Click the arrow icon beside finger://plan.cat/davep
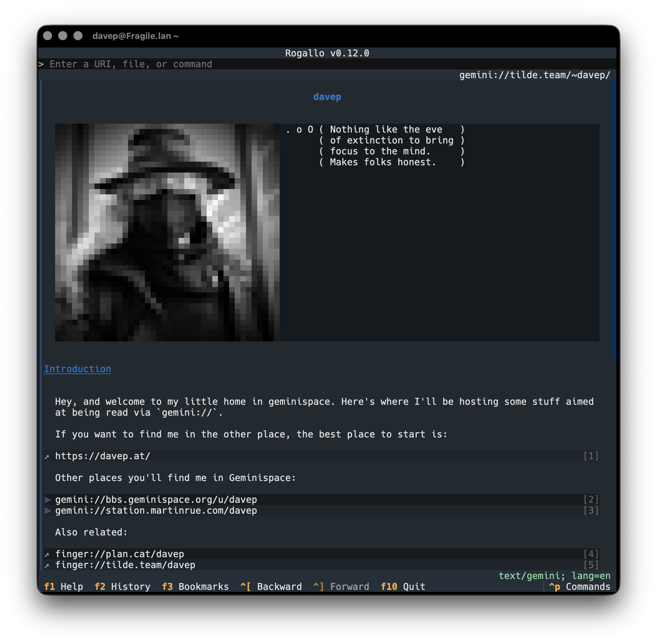 coord(47,554)
